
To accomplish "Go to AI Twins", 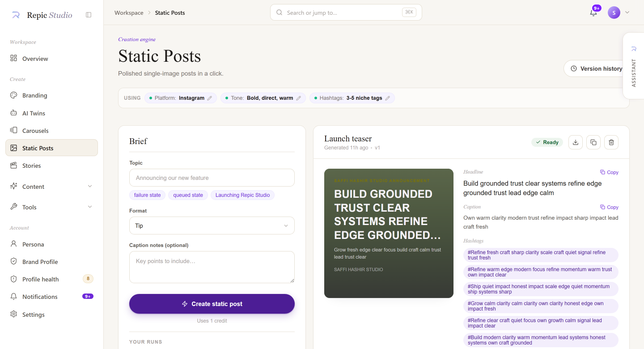I will click(x=51, y=113).
